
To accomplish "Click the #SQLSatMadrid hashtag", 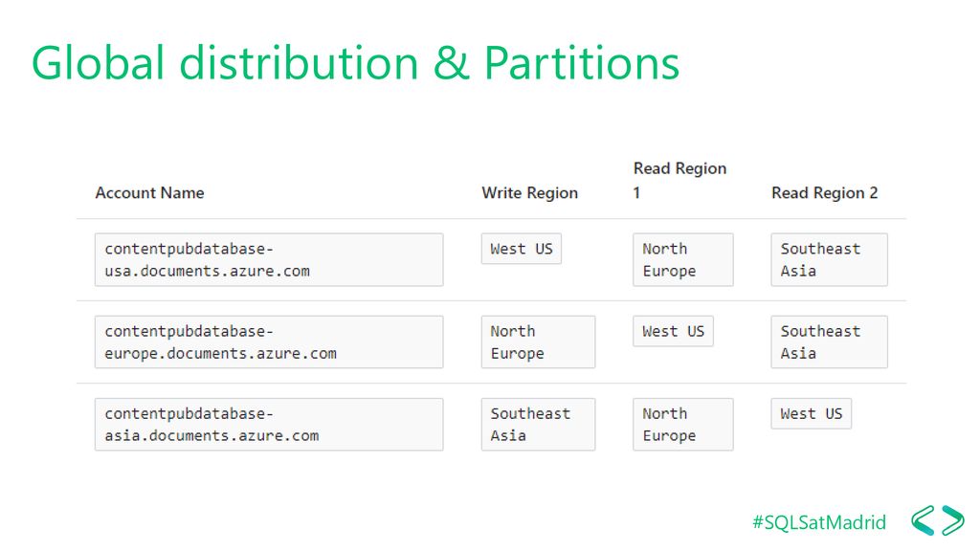I will click(819, 522).
